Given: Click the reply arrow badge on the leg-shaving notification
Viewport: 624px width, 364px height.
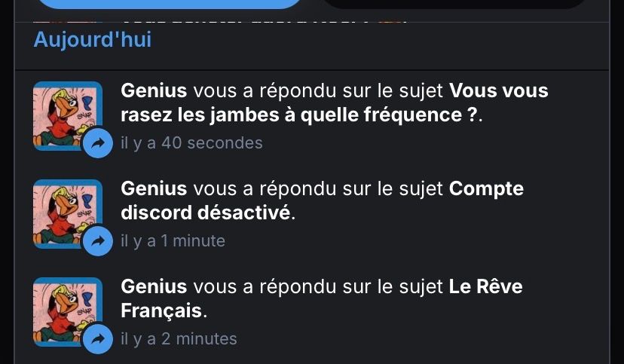Looking at the screenshot, I should [97, 143].
